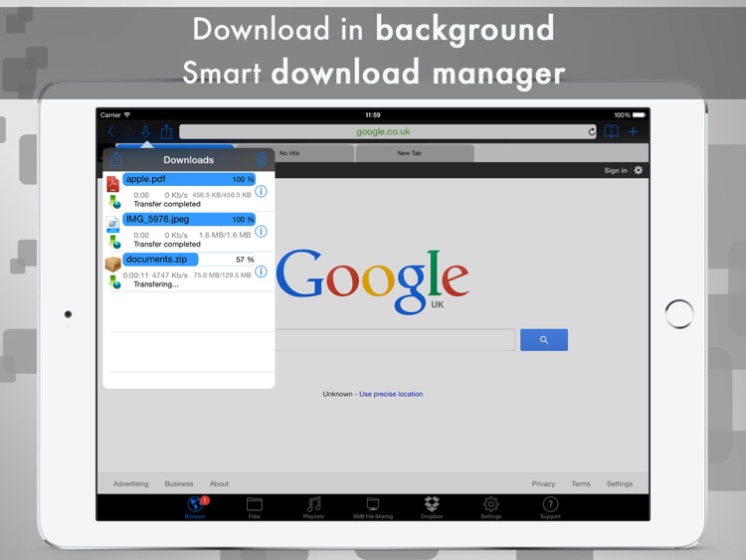
Task: Open the Terms footer link
Action: coord(581,483)
